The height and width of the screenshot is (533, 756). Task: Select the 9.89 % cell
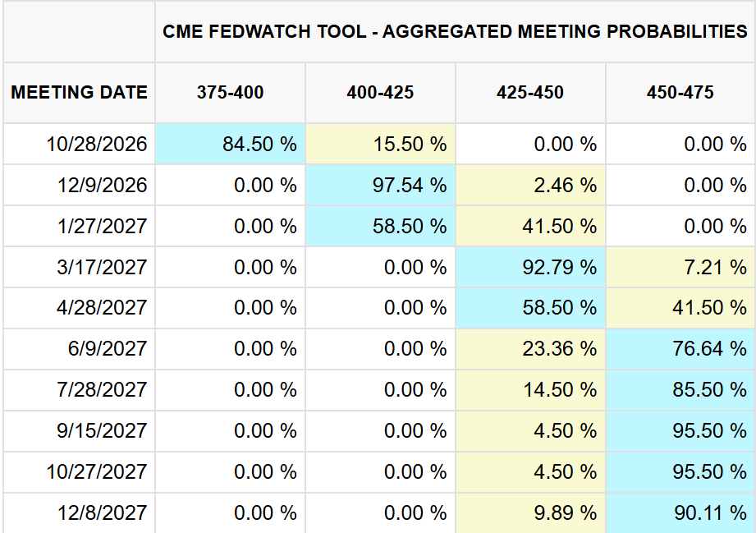530,512
